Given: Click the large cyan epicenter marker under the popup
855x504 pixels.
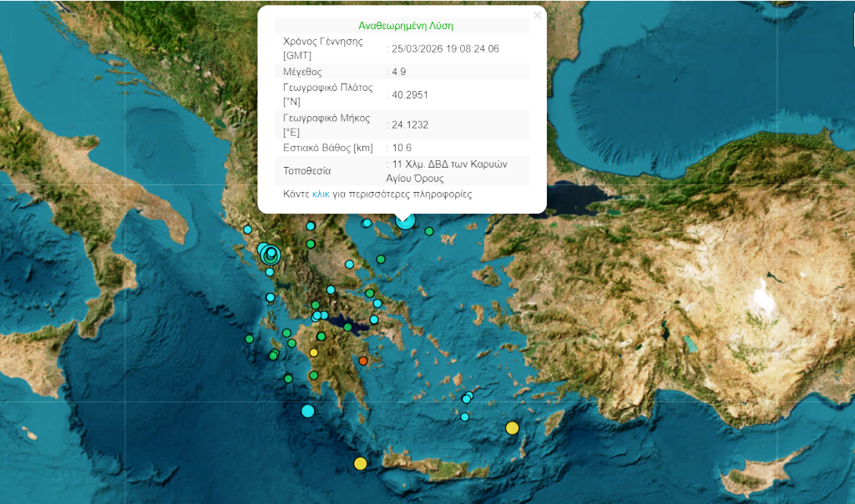Looking at the screenshot, I should (x=405, y=220).
